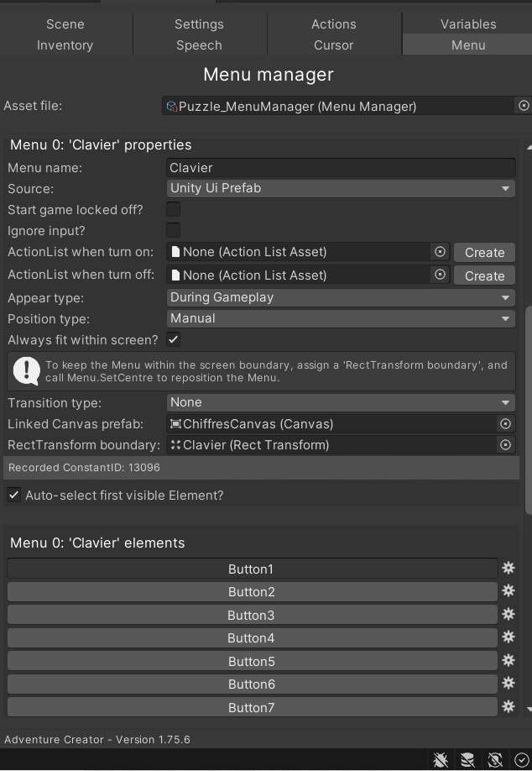The image size is (532, 771).
Task: Enable Start game locked off checkbox
Action: point(173,209)
